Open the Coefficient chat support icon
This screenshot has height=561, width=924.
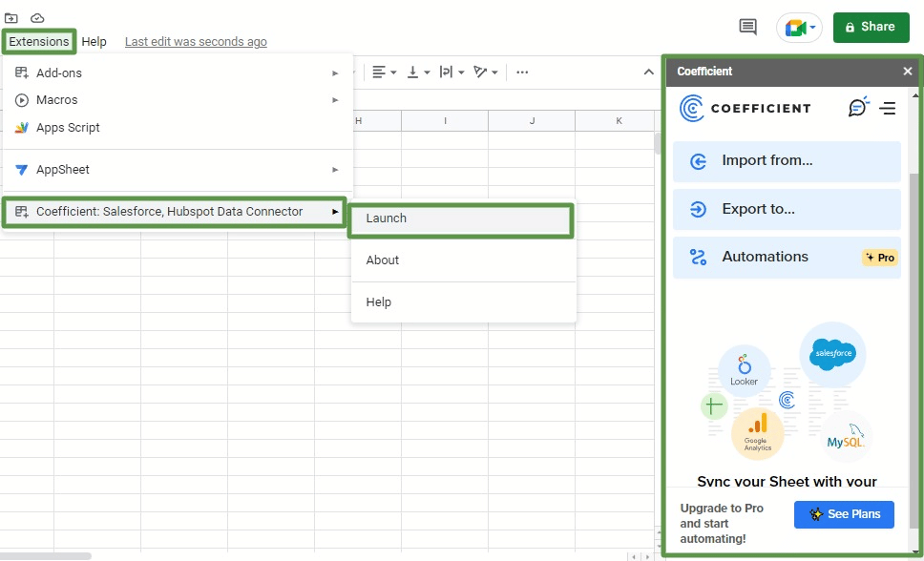click(858, 107)
